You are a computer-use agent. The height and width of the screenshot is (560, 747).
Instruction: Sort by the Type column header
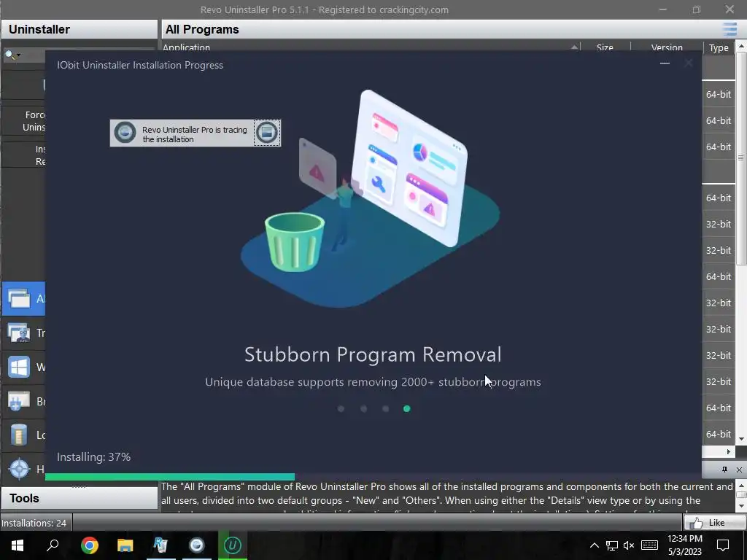719,47
